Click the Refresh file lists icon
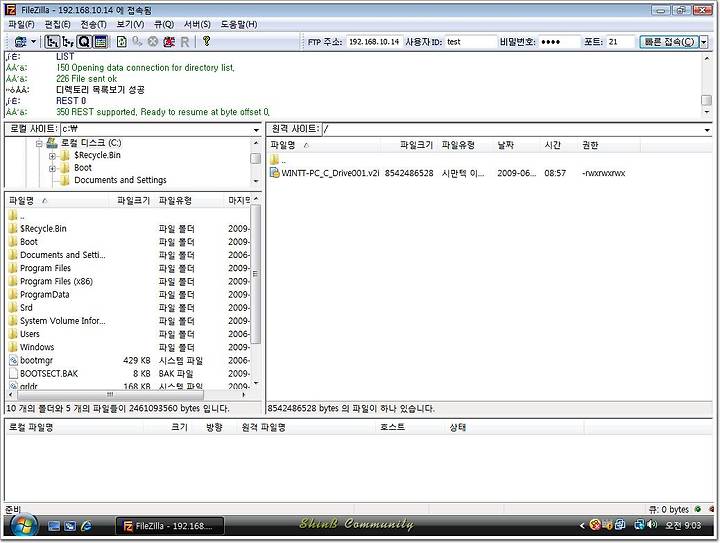 click(x=122, y=42)
